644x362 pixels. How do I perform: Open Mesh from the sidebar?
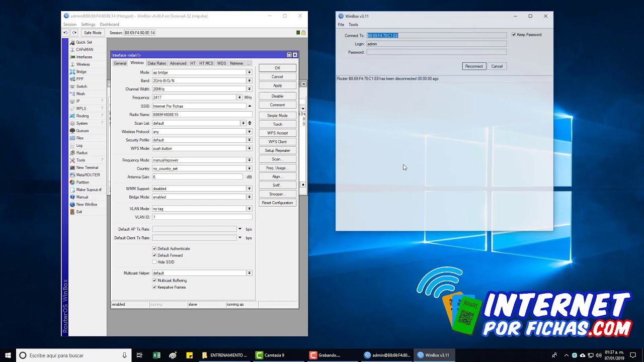click(x=80, y=94)
